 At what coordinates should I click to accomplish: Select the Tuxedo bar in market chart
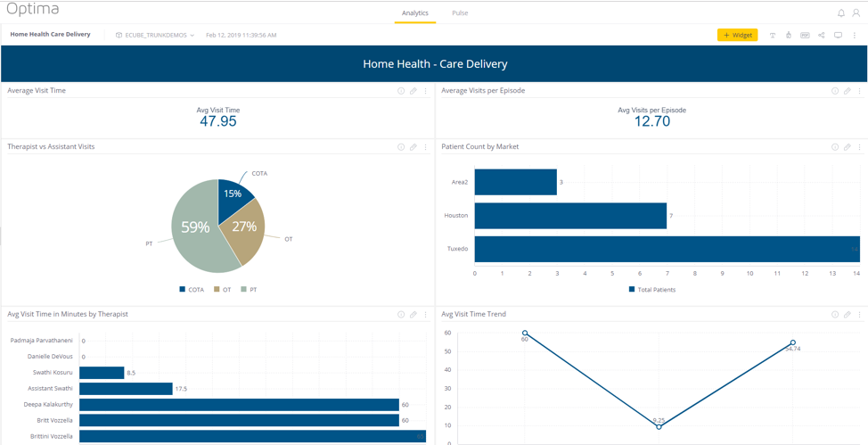pos(667,249)
